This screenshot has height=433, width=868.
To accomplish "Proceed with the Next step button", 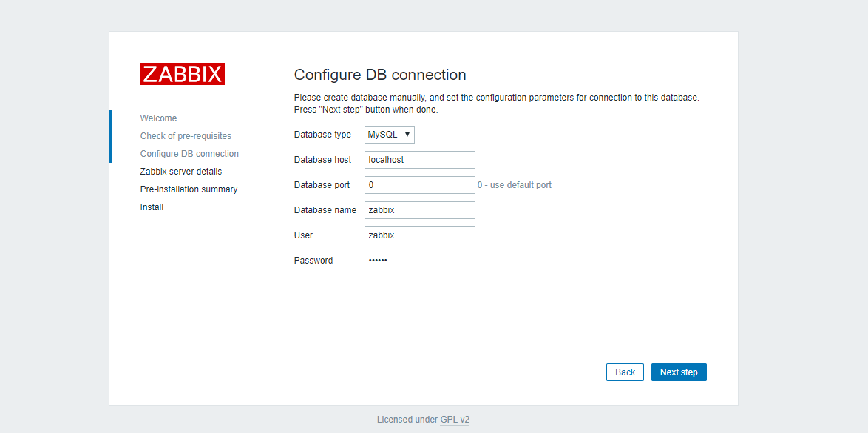I will 679,372.
